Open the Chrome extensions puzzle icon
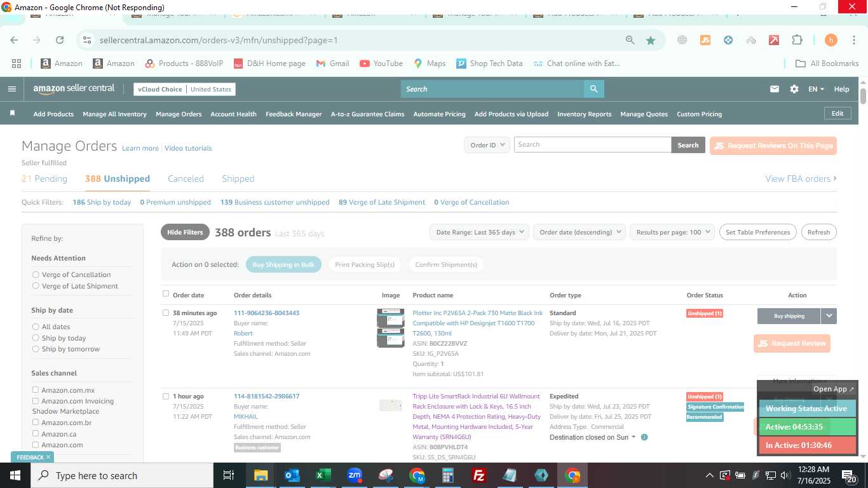Image resolution: width=868 pixels, height=488 pixels. coord(797,40)
